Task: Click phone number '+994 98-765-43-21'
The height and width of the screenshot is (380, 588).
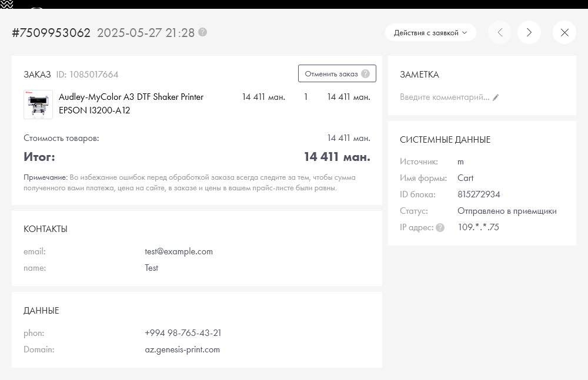Action: (x=183, y=333)
